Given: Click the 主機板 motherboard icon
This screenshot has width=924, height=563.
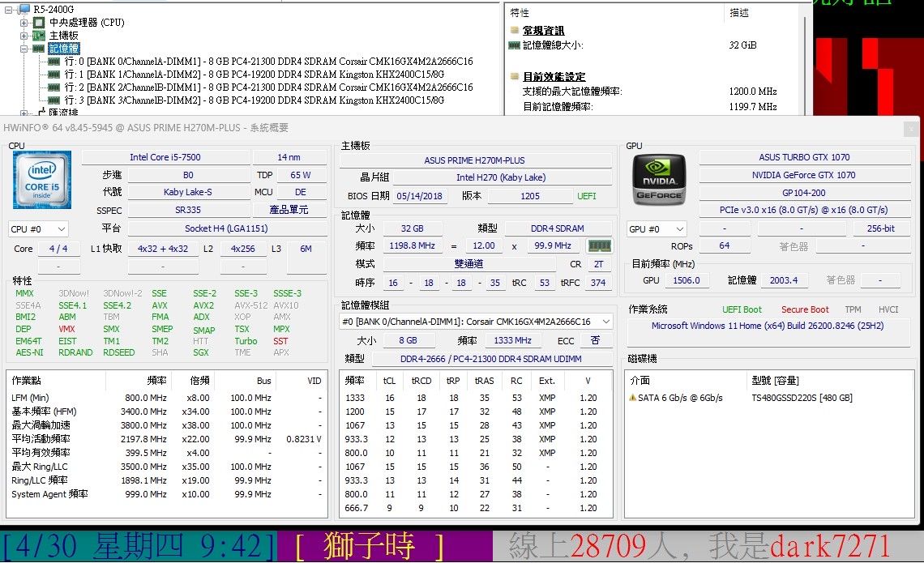Looking at the screenshot, I should (x=39, y=36).
